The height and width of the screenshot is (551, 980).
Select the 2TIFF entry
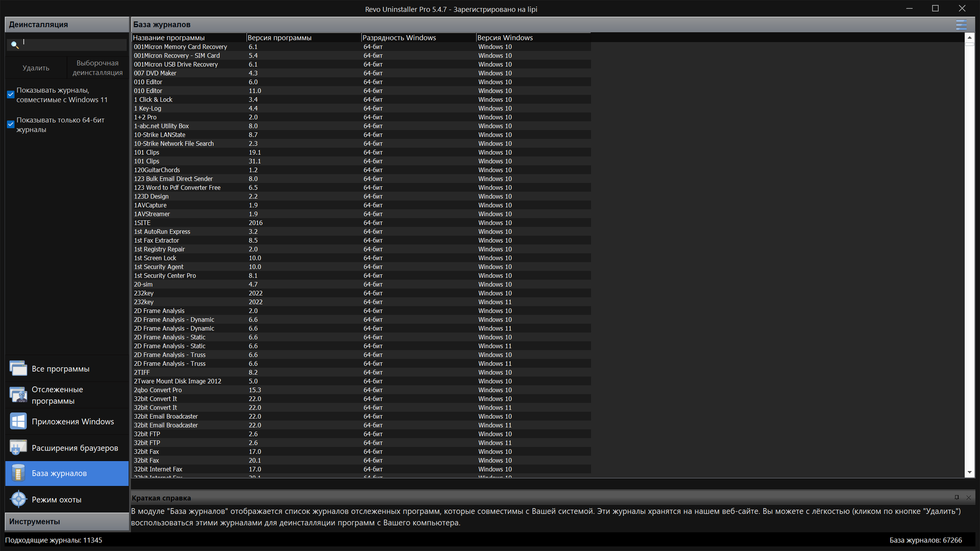click(x=361, y=373)
